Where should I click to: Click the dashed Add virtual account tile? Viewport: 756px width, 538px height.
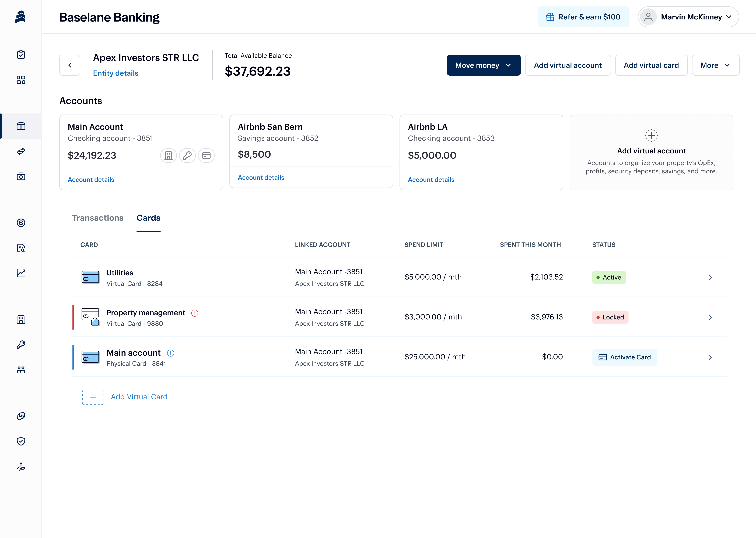651,152
